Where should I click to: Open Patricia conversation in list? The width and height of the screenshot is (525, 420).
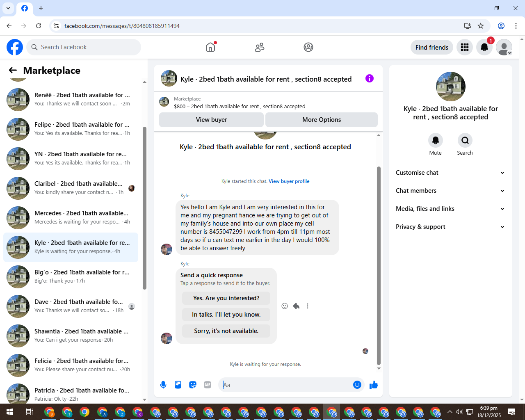click(x=71, y=393)
